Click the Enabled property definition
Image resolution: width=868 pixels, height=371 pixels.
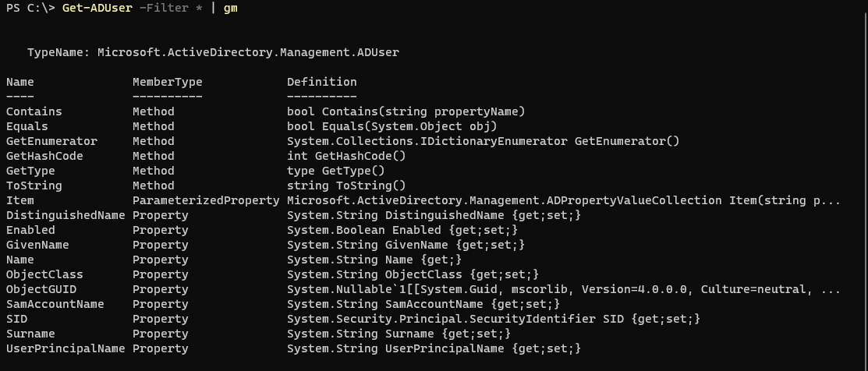(x=402, y=230)
